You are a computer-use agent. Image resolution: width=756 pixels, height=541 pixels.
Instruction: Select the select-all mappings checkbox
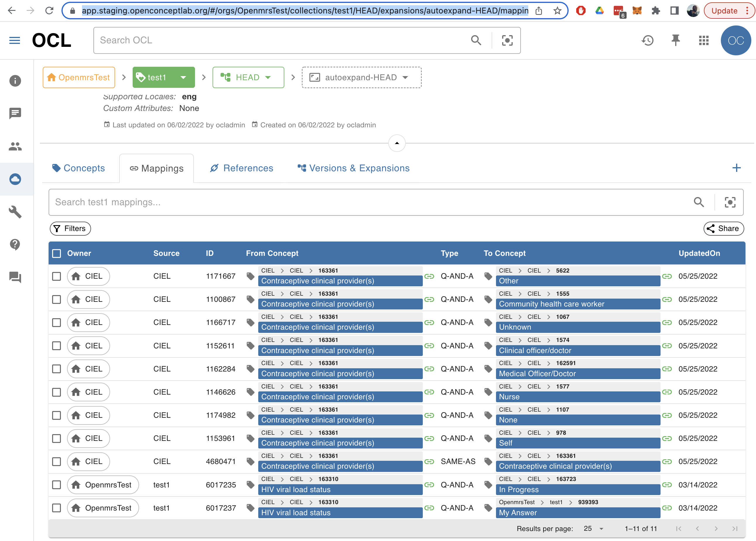tap(57, 253)
